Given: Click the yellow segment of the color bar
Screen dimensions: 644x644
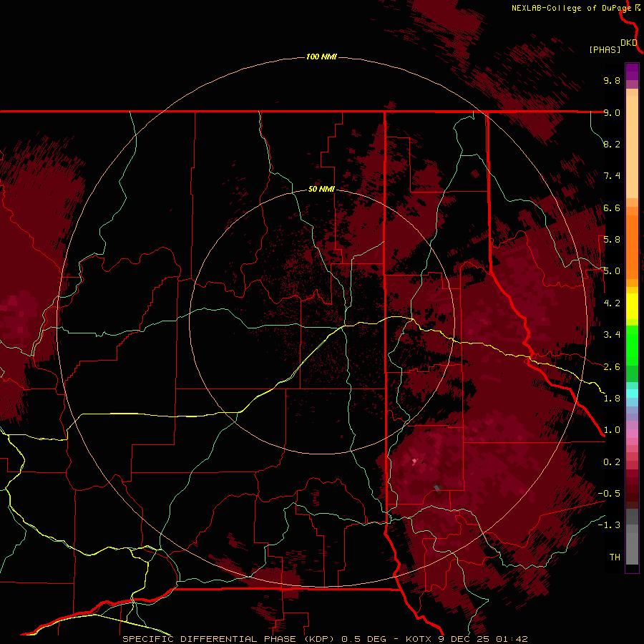Looking at the screenshot, I should [632, 306].
